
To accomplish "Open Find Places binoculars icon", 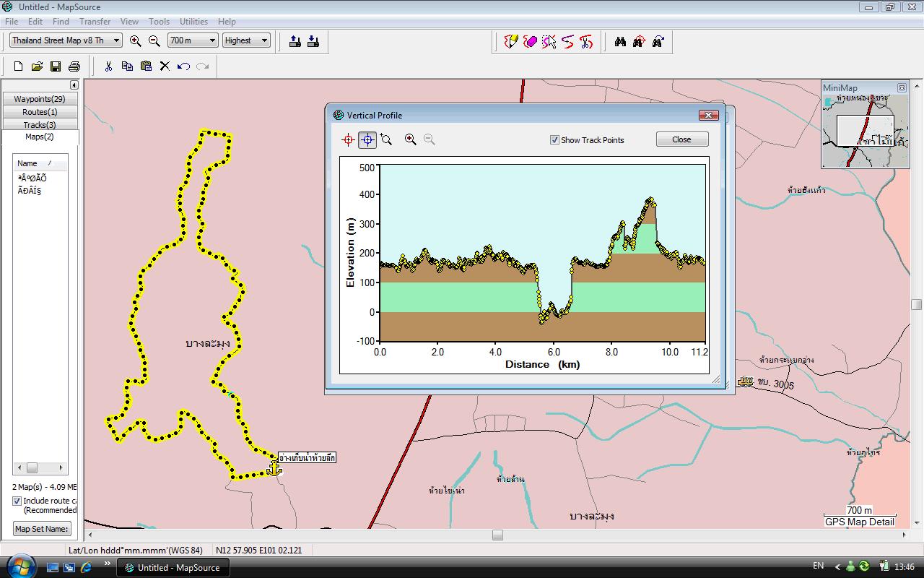I will click(620, 41).
